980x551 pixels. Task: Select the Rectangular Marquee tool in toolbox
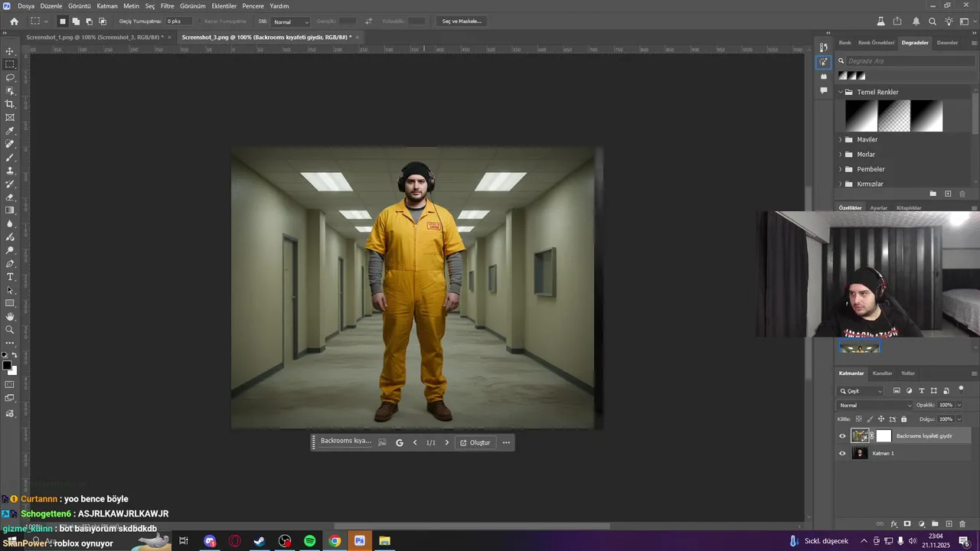[10, 64]
